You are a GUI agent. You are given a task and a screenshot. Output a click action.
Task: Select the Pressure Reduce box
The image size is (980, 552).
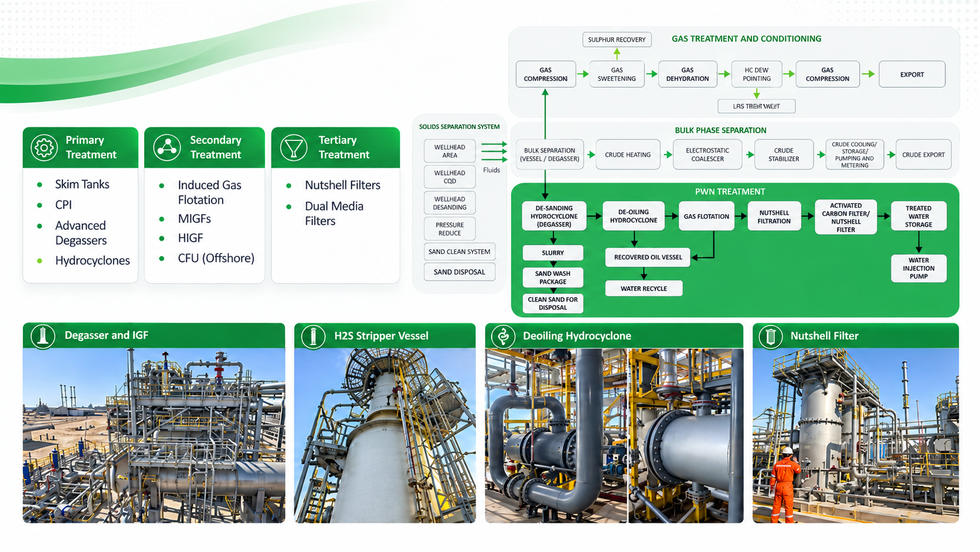tap(450, 229)
